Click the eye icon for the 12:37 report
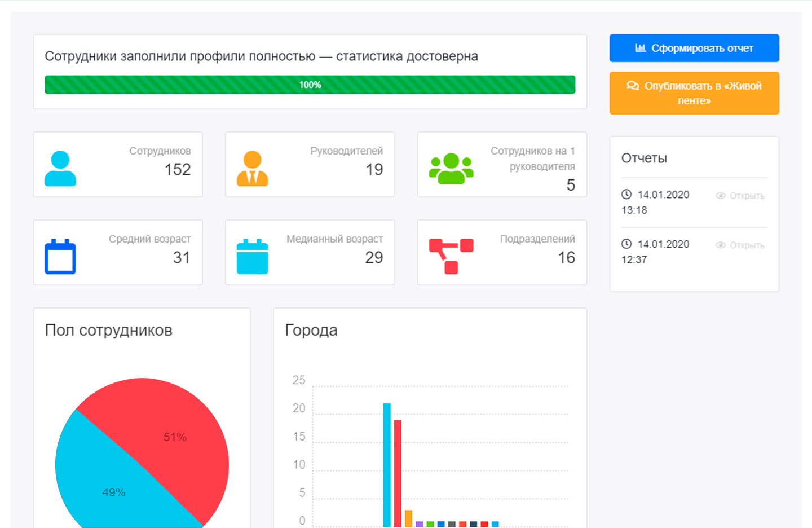Viewport: 812px width, 528px height. point(721,245)
